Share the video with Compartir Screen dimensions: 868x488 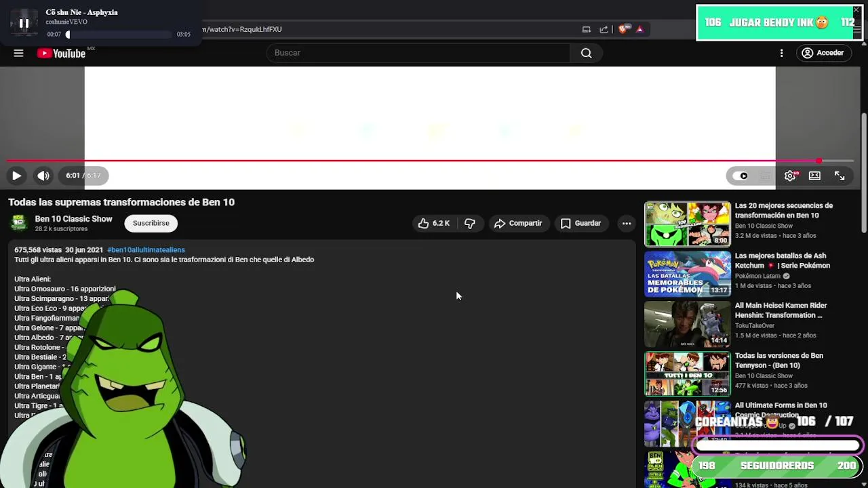coord(518,223)
